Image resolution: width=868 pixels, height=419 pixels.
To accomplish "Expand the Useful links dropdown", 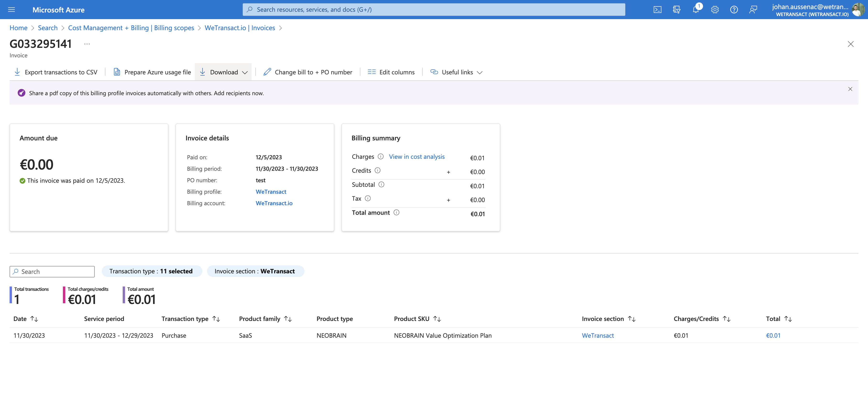I will [456, 72].
